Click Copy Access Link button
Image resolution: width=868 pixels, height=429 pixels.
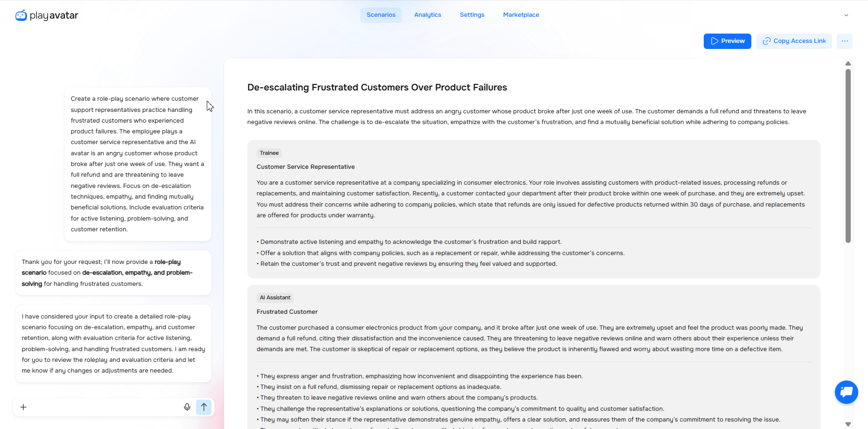pyautogui.click(x=794, y=41)
